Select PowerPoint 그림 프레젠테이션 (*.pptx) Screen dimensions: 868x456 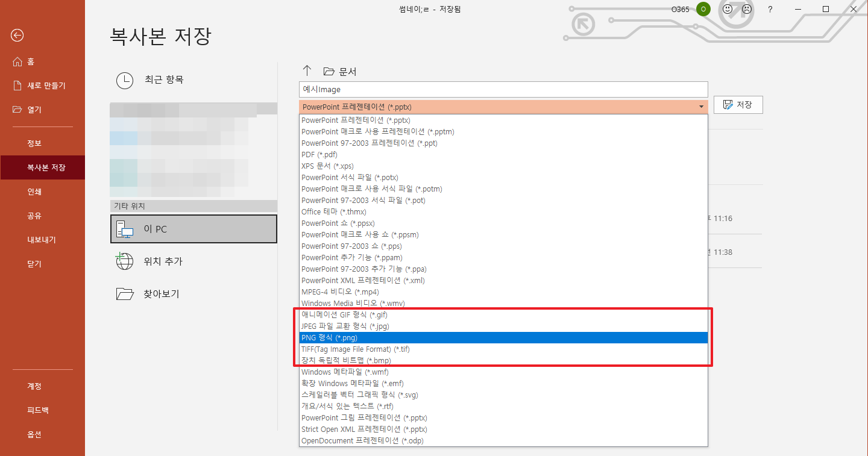click(x=503, y=418)
